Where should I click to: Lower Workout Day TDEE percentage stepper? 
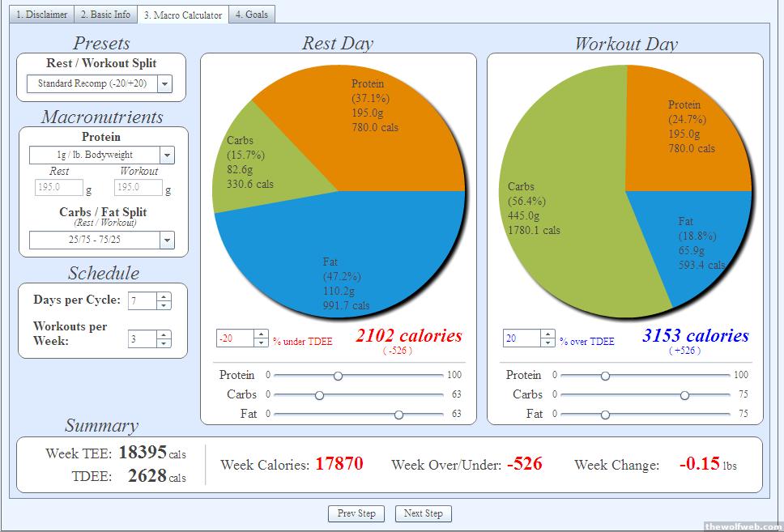[x=548, y=343]
